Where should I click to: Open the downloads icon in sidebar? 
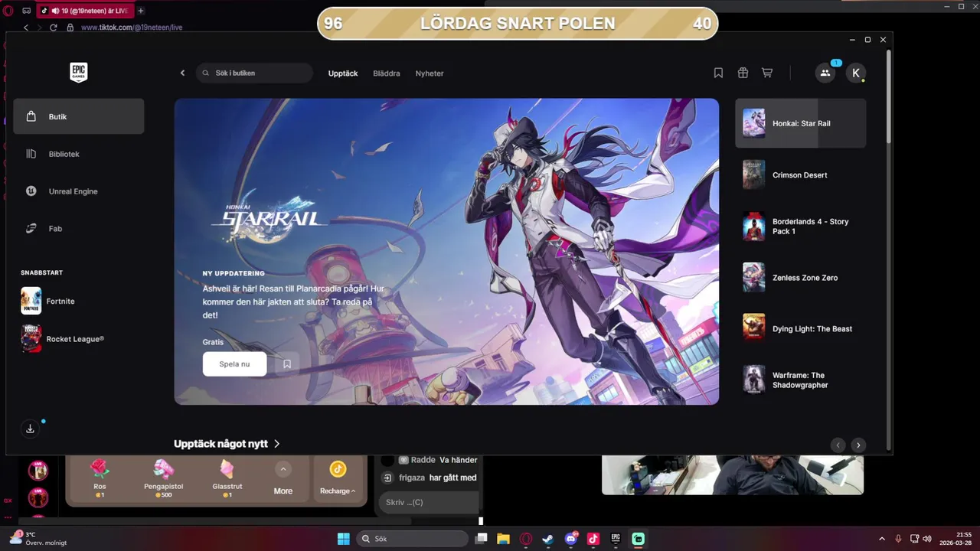[x=31, y=429]
